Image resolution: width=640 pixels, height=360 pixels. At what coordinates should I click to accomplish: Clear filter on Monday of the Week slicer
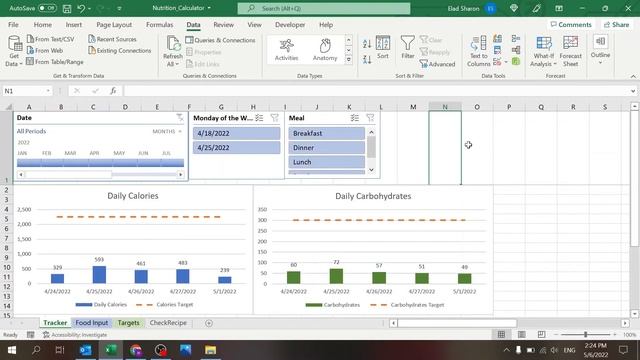coord(274,118)
